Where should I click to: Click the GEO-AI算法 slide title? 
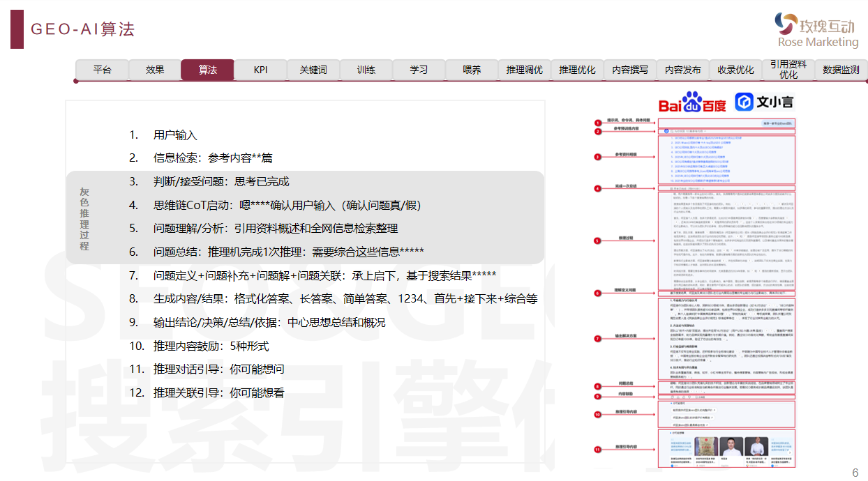[82, 29]
